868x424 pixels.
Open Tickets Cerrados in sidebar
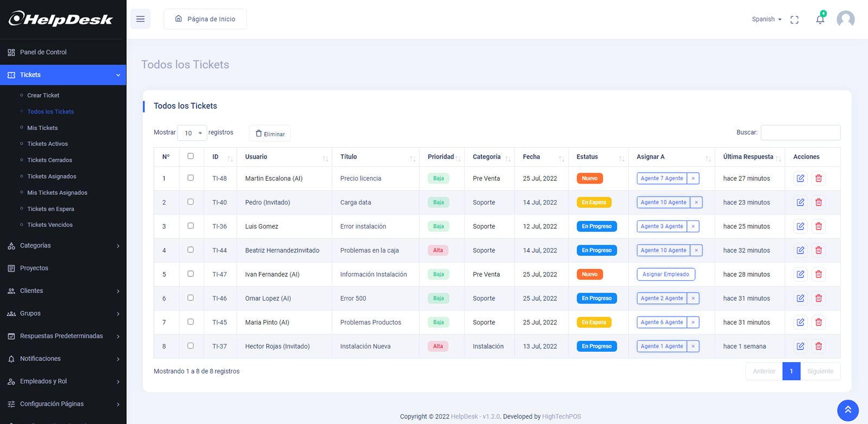[x=49, y=160]
